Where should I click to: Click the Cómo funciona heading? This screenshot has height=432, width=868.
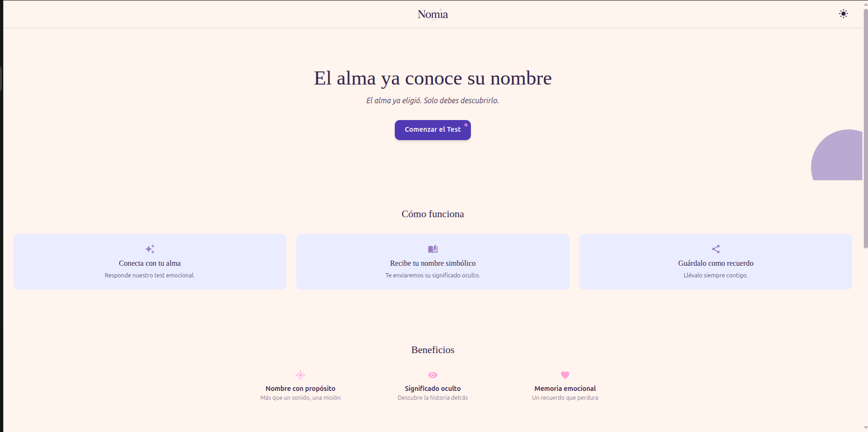click(432, 214)
